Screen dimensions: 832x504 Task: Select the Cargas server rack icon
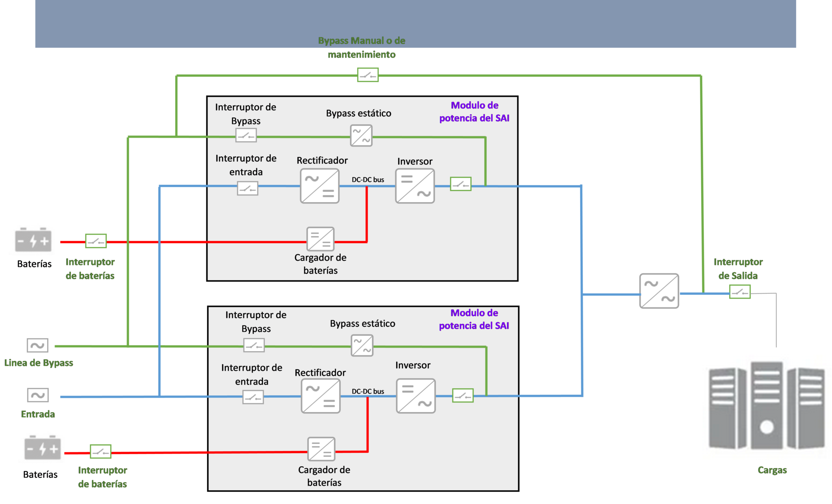click(x=767, y=405)
